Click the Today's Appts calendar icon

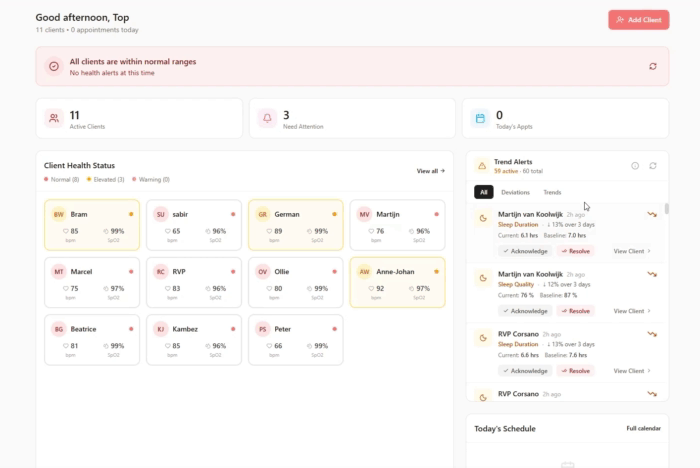(x=480, y=119)
